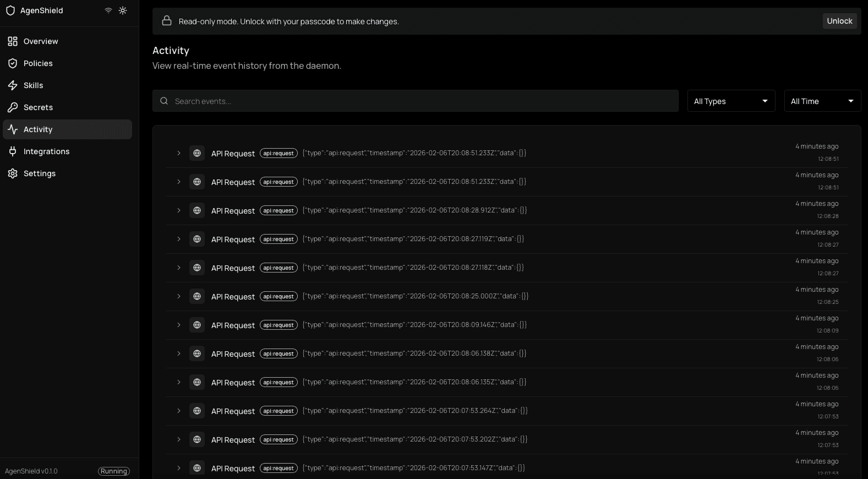Expand the event at 12:08:25
The image size is (868, 479).
179,296
